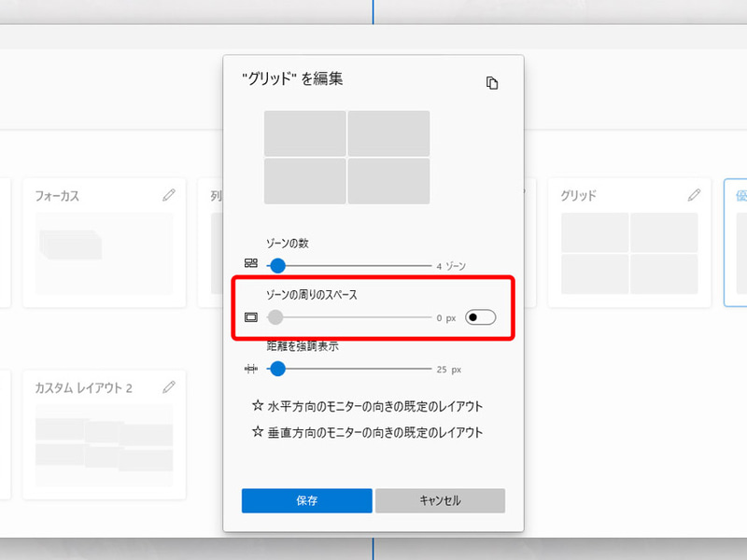The width and height of the screenshot is (747, 560).
Task: Click the pencil icon on the フォーカス layout card
Action: pyautogui.click(x=170, y=196)
